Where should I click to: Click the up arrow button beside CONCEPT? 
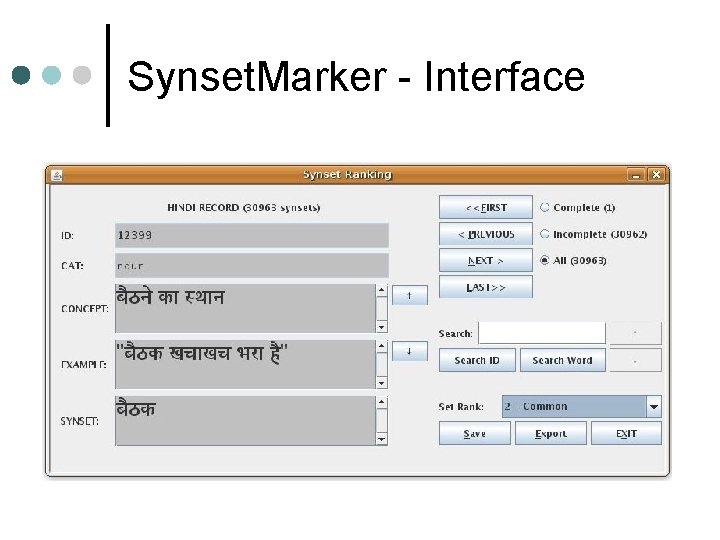point(410,295)
